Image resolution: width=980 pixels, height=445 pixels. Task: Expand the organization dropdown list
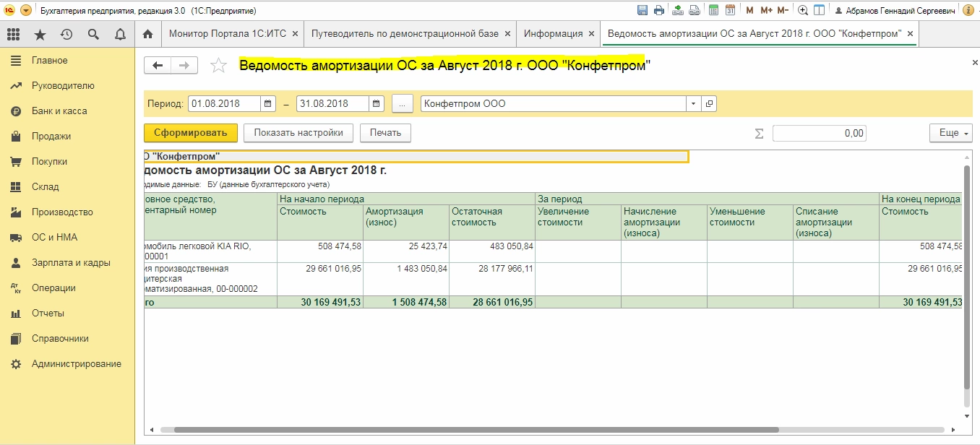click(694, 103)
